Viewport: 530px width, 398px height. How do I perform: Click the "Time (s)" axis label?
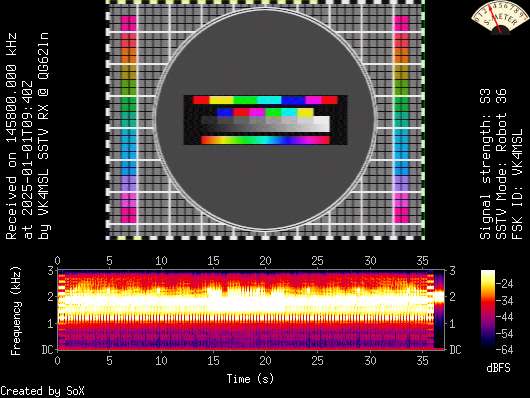coord(250,379)
